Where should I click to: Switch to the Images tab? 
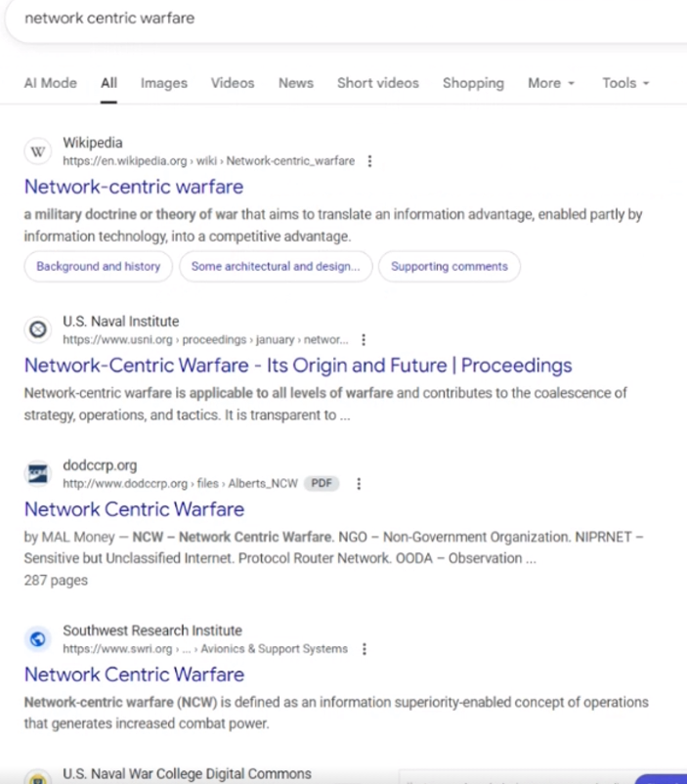click(x=163, y=83)
